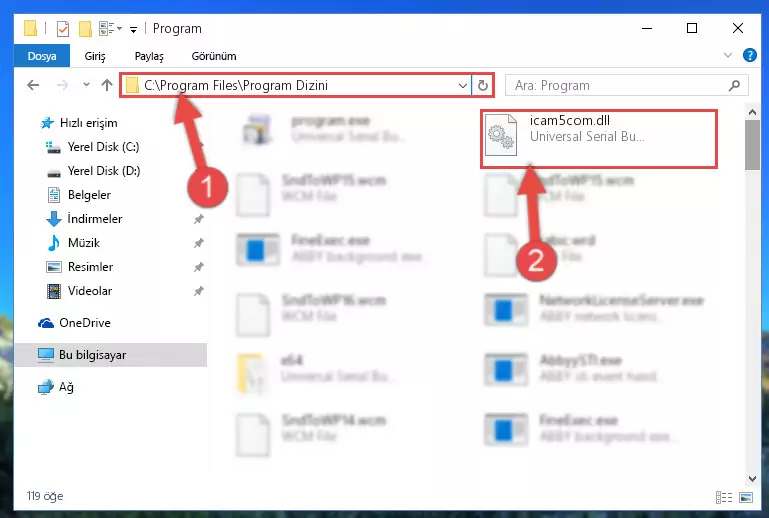Switch to large icons view layout
769x518 pixels.
(745, 497)
